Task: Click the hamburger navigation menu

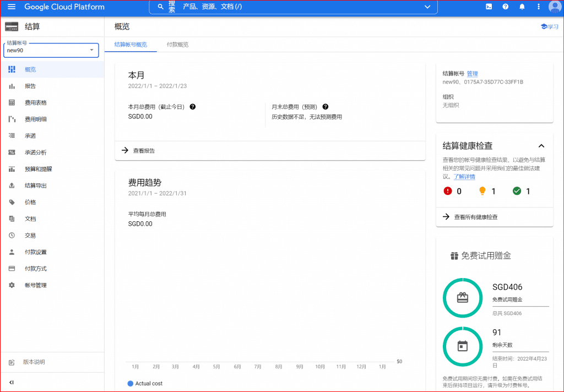Action: click(x=12, y=7)
